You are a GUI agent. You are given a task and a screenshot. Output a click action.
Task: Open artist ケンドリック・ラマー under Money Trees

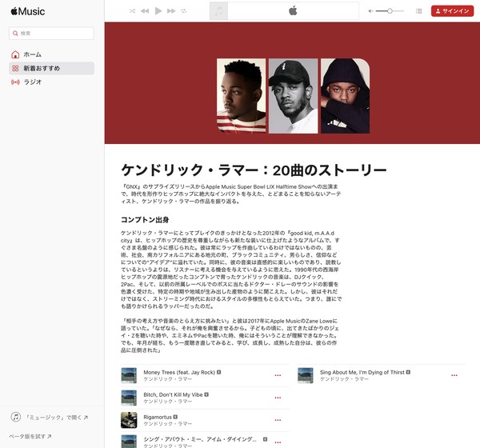tap(168, 379)
